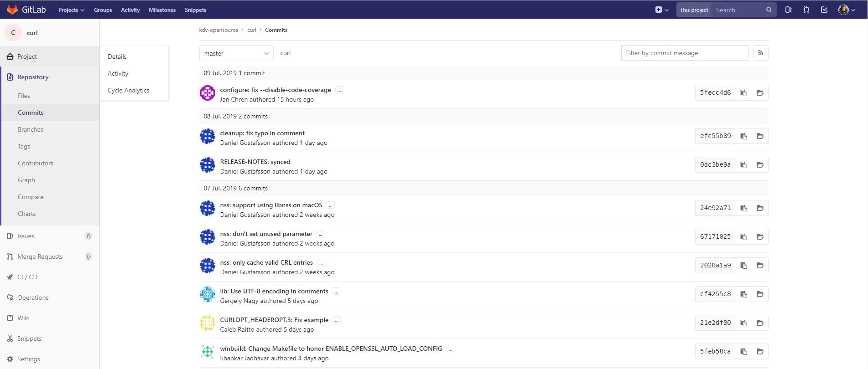Open the user avatar menu
This screenshot has height=369, width=868.
[847, 10]
